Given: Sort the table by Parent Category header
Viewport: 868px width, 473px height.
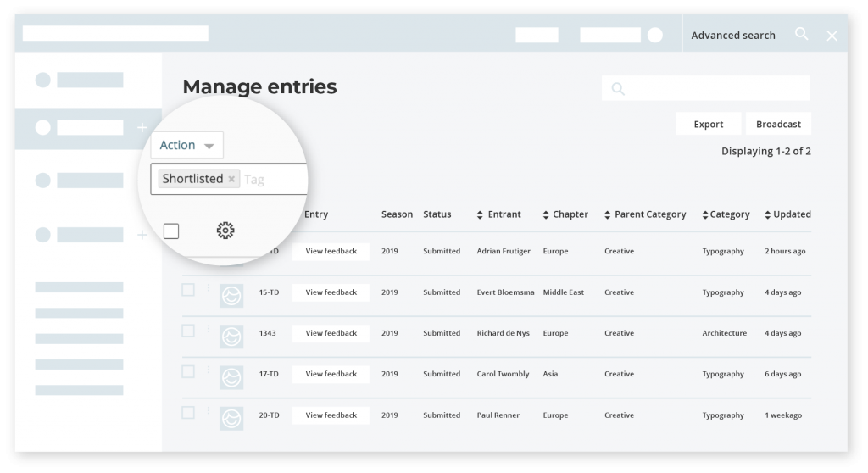Looking at the screenshot, I should [649, 214].
